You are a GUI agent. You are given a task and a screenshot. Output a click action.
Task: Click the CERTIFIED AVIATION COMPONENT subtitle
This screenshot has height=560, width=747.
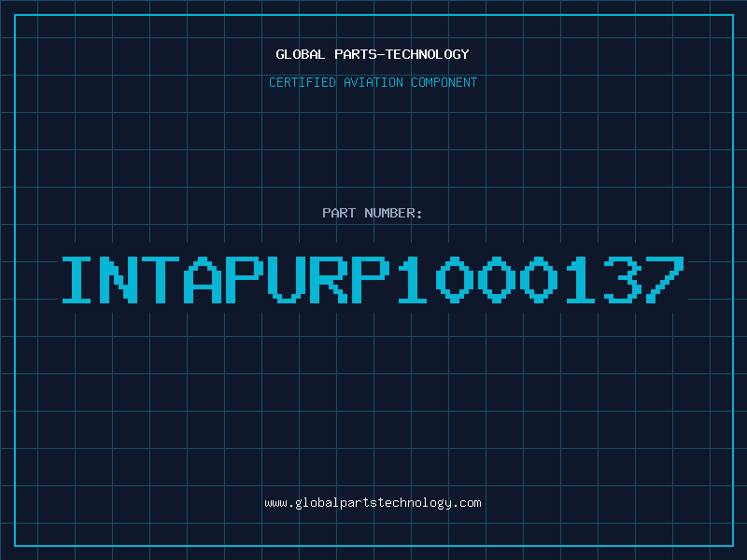click(x=373, y=82)
